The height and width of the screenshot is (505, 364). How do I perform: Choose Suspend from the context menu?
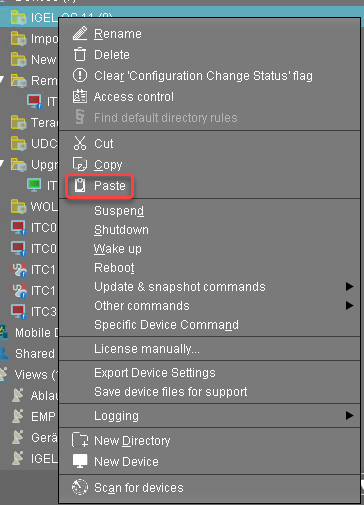point(119,211)
